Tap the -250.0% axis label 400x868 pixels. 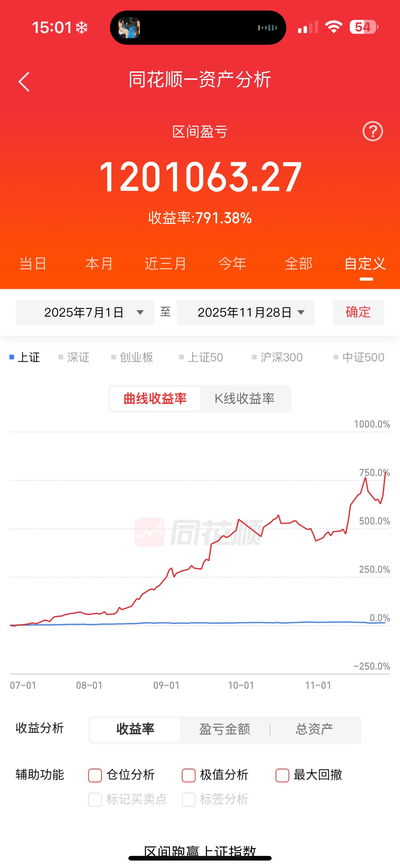(x=372, y=667)
